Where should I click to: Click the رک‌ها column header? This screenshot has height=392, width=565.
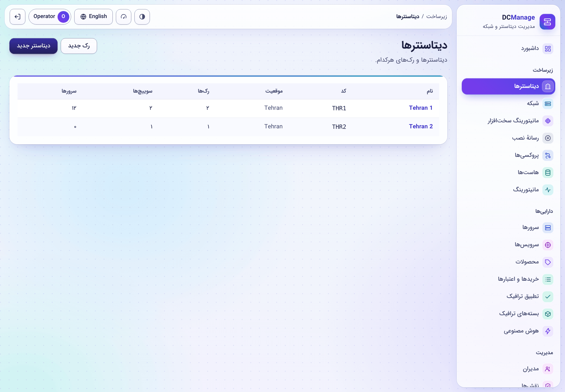tap(203, 91)
